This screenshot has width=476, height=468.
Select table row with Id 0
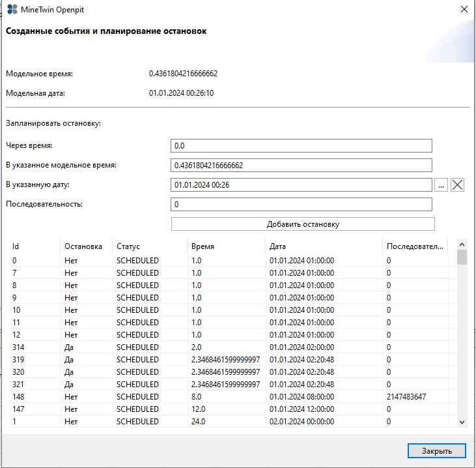232,261
